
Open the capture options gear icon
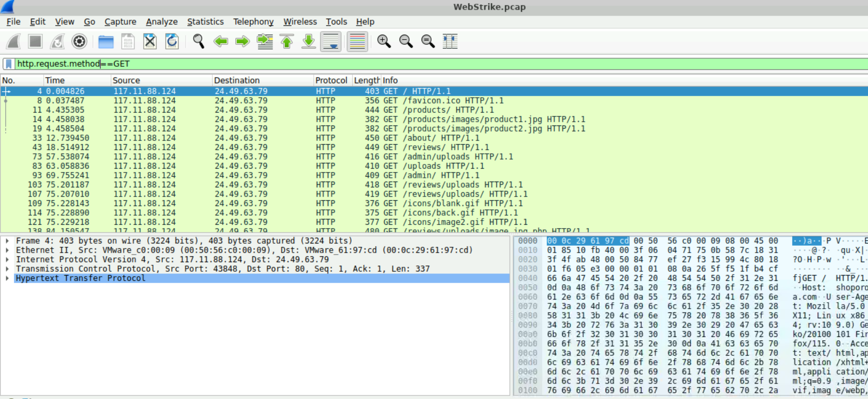click(79, 42)
